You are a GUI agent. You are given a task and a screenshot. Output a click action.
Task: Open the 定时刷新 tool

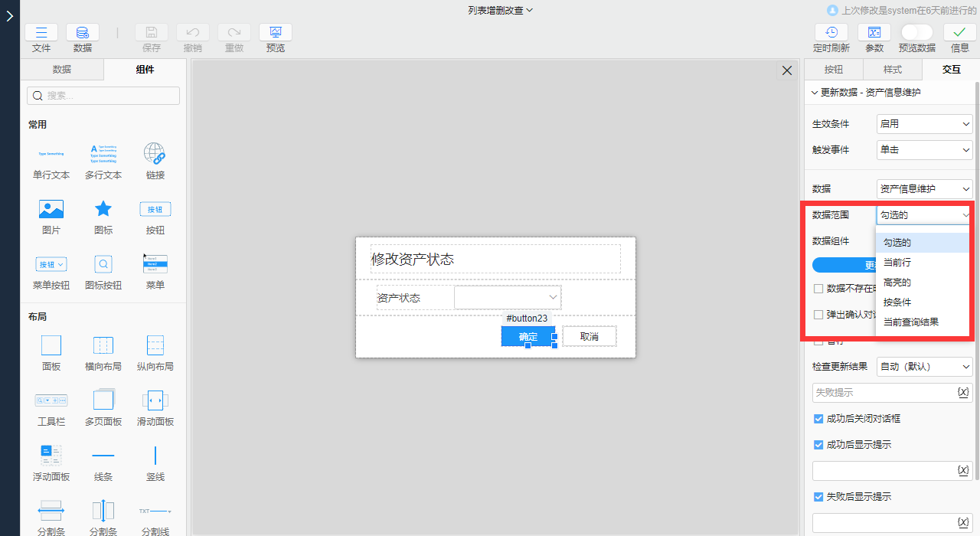pos(831,32)
